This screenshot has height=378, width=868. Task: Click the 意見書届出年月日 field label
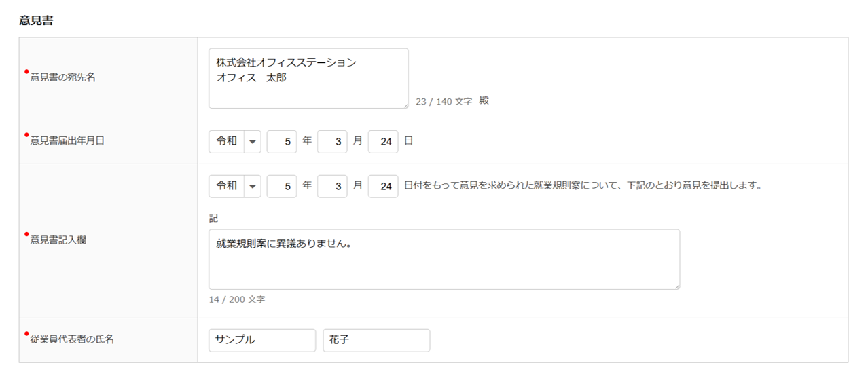pyautogui.click(x=67, y=141)
